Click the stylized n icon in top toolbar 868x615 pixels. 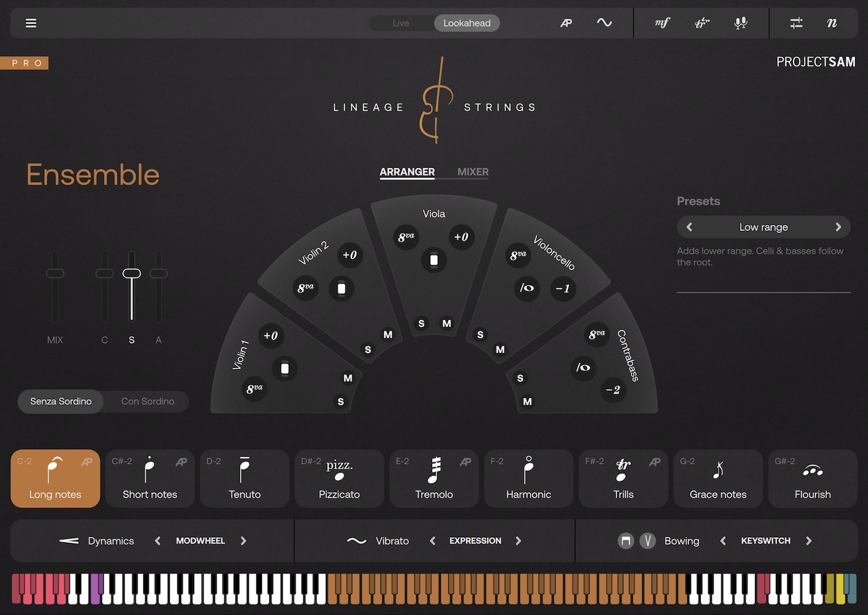click(832, 23)
